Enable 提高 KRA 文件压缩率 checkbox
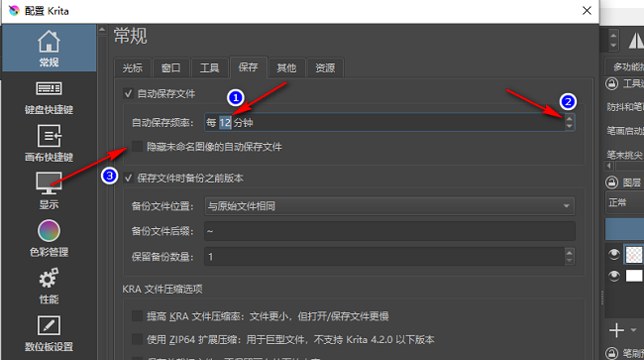Viewport: 644px width, 360px height. 137,315
